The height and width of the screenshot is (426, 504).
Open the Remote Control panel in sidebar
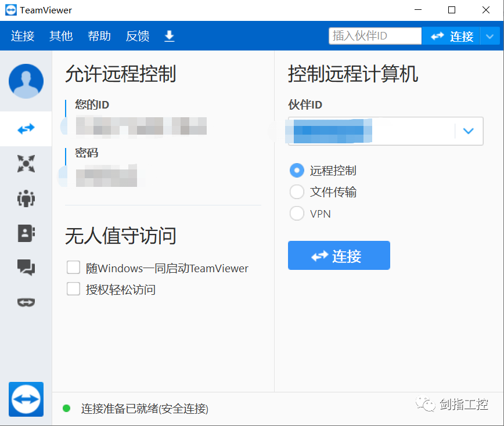tap(26, 128)
